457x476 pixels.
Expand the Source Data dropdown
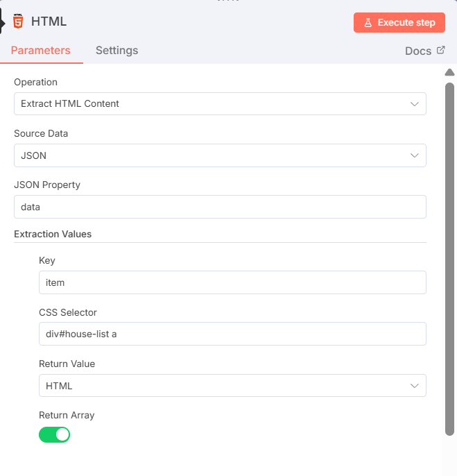point(220,155)
